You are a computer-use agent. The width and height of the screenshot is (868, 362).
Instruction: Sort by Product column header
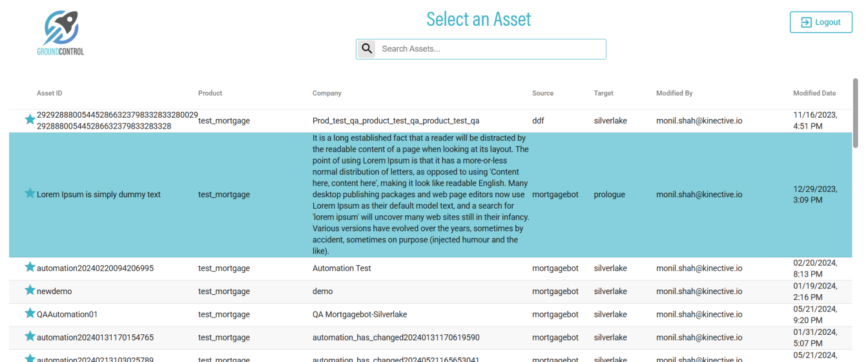click(210, 93)
